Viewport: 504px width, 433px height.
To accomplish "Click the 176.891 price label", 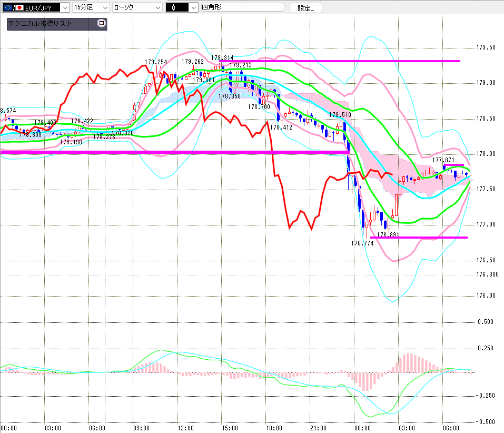I will [388, 234].
